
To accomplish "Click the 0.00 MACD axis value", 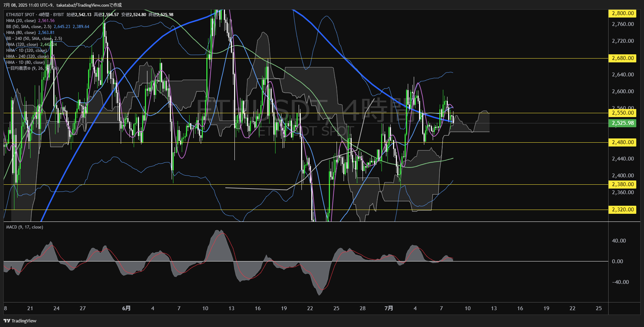I will pos(617,261).
